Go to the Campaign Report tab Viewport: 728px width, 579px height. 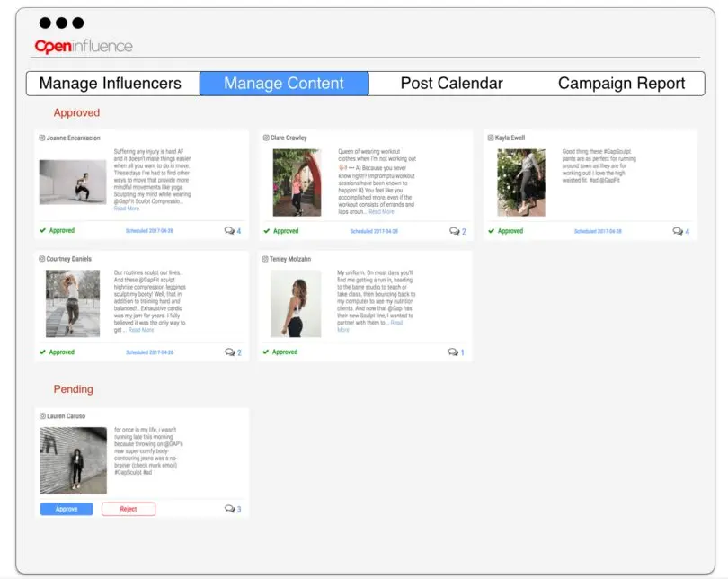click(621, 84)
